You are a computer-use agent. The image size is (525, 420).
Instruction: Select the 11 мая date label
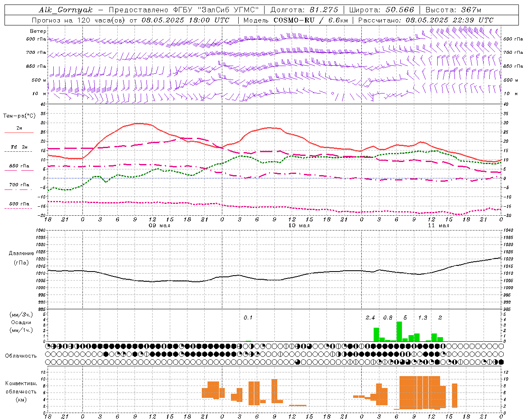tap(438, 226)
